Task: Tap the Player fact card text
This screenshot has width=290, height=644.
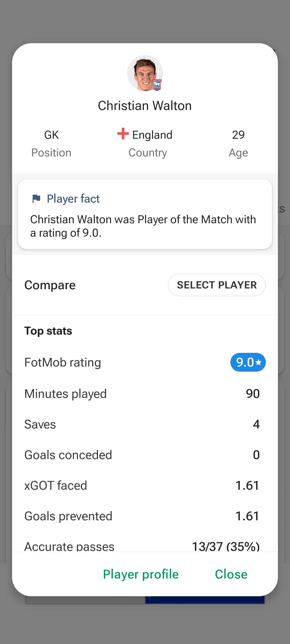Action: (x=143, y=226)
